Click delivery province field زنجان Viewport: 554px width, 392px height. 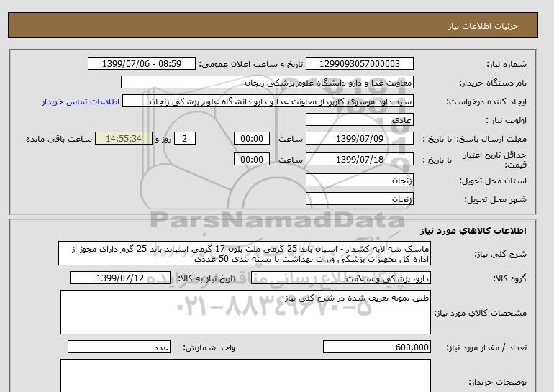[x=359, y=180]
